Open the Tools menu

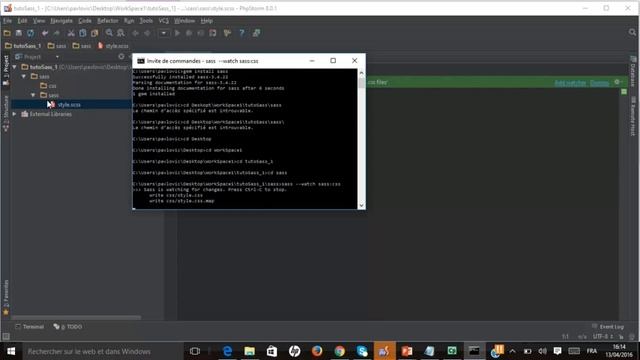tap(146, 20)
